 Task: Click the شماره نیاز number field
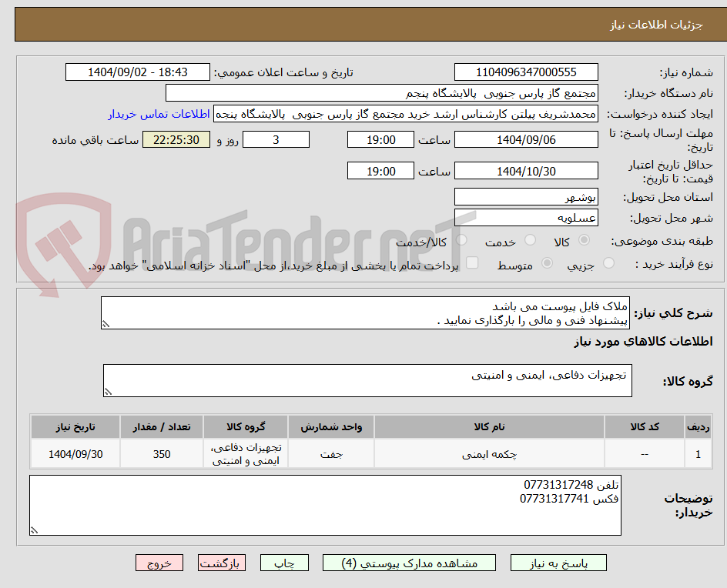pyautogui.click(x=526, y=72)
